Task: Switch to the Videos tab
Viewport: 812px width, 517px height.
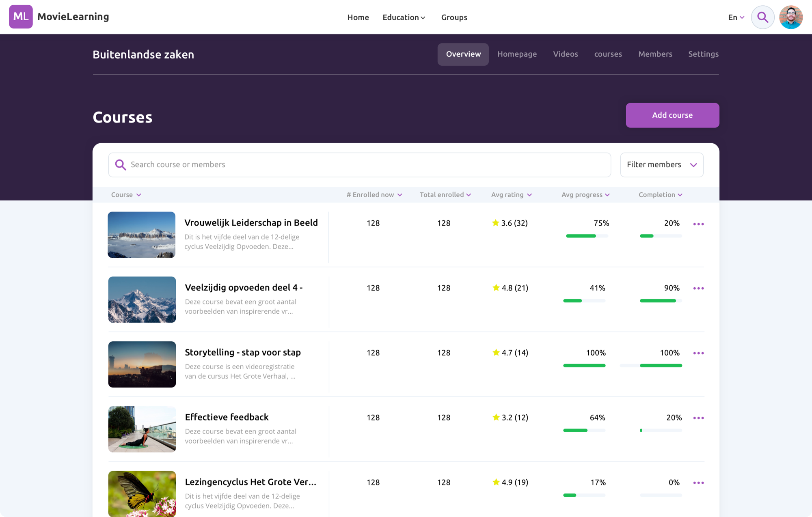Action: [x=565, y=54]
